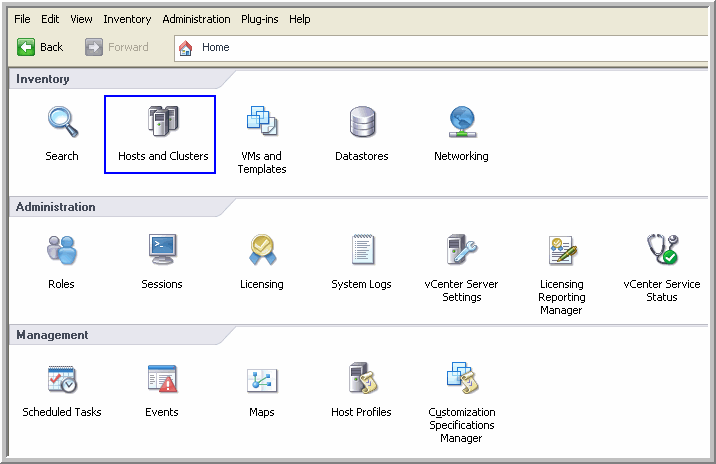Open the Licensing icon
This screenshot has width=716, height=464.
tap(262, 251)
